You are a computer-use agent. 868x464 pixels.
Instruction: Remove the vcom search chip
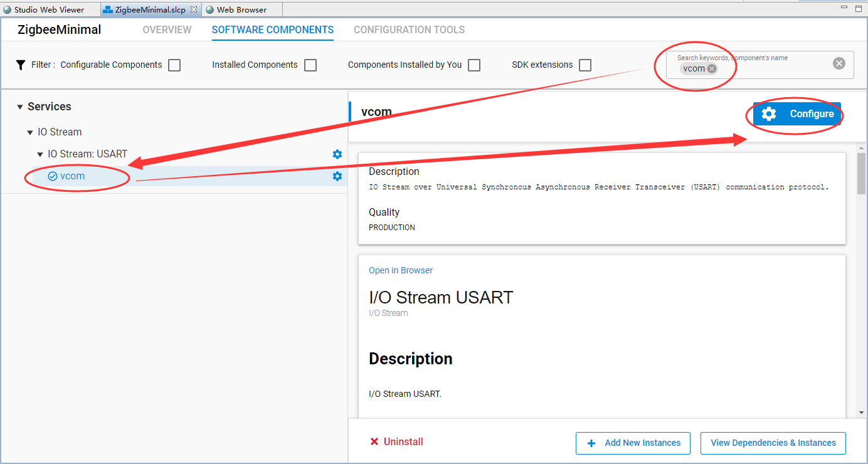[712, 69]
